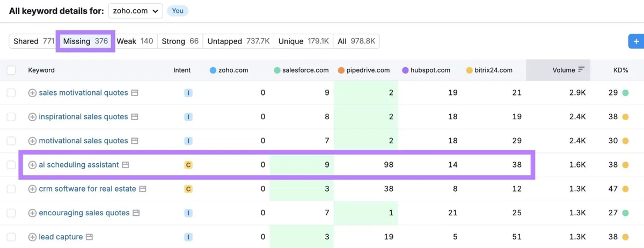Screen dimensions: 644x248
Task: Sort by the Volume column header
Action: 558,70
